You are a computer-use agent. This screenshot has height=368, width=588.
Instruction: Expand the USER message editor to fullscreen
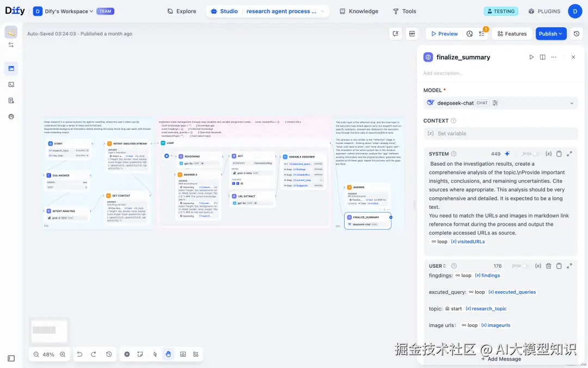click(569, 266)
